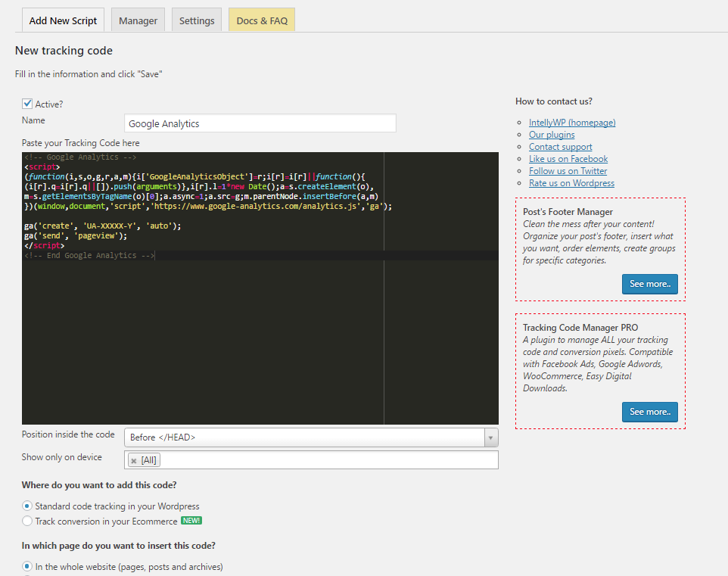The width and height of the screenshot is (728, 576).
Task: Click See more under Post's Footer Manager
Action: (x=649, y=284)
